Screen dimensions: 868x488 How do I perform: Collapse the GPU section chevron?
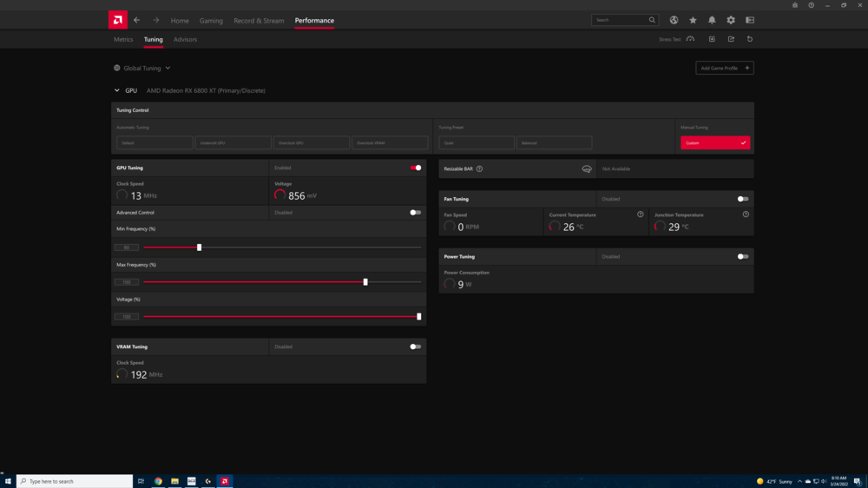pyautogui.click(x=117, y=90)
